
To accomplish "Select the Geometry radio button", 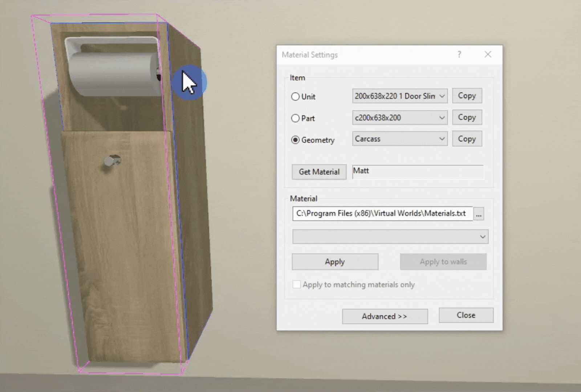I will pyautogui.click(x=295, y=140).
